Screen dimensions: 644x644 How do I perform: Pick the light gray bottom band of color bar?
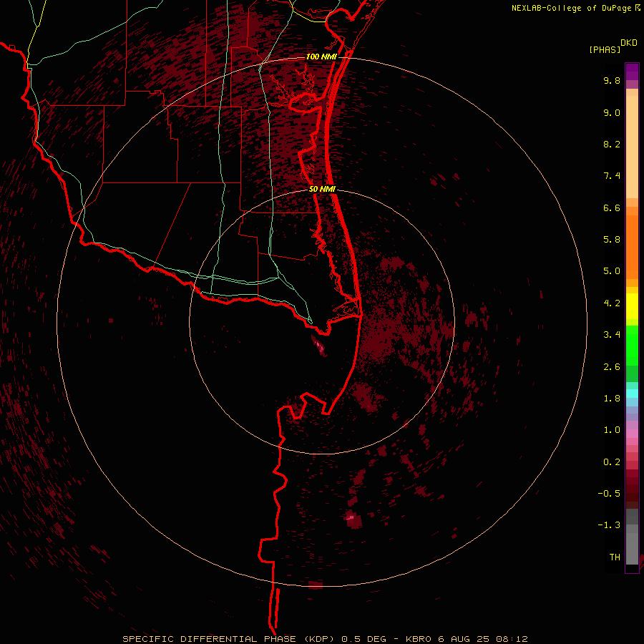click(632, 548)
